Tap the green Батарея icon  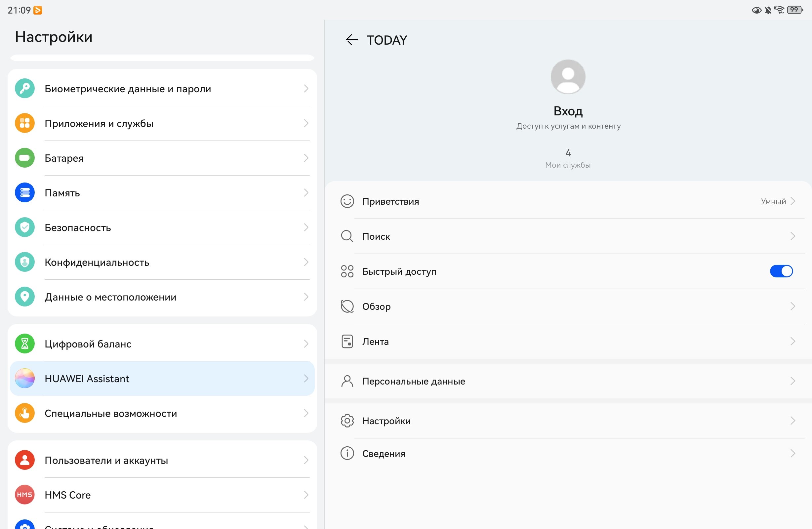click(24, 158)
